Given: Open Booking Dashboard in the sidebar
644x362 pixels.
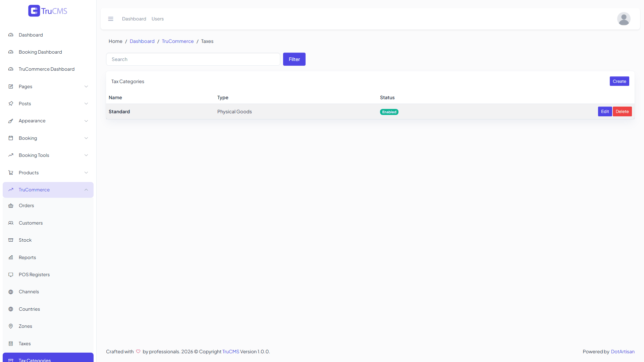Looking at the screenshot, I should point(48,52).
